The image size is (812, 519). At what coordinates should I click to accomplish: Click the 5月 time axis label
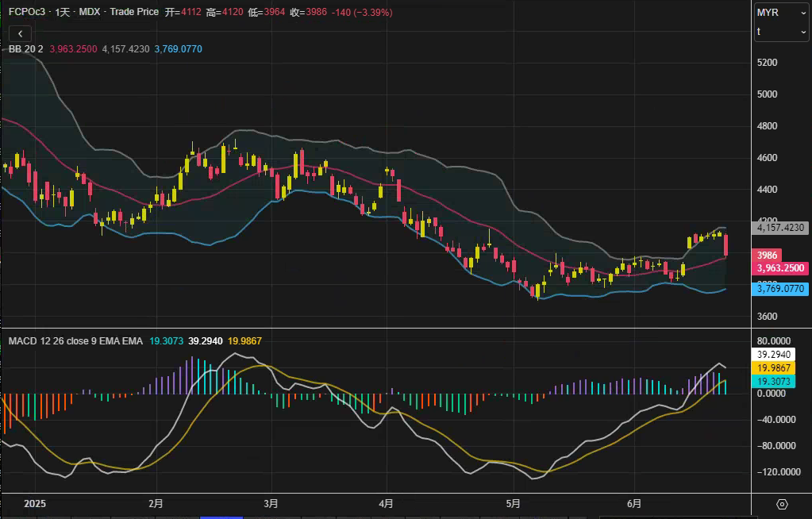[514, 503]
